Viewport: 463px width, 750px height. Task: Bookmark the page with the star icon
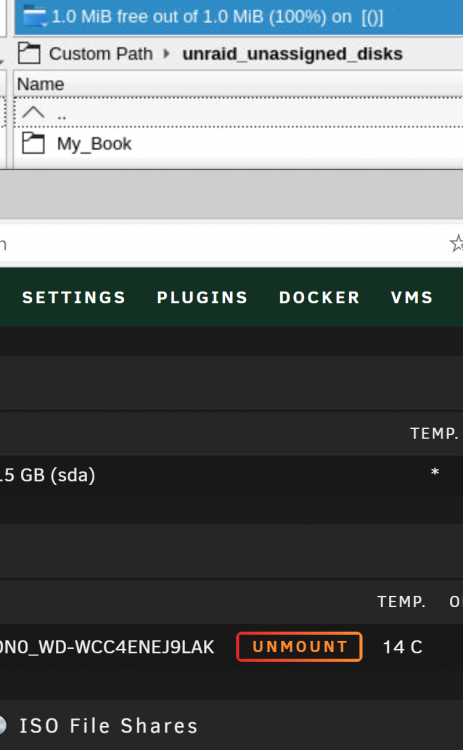(456, 243)
